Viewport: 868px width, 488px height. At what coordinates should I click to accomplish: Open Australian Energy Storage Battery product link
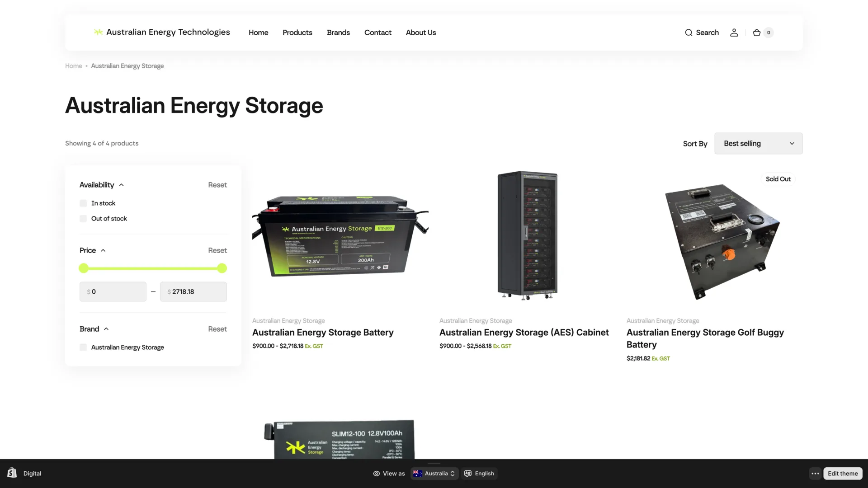pos(323,333)
